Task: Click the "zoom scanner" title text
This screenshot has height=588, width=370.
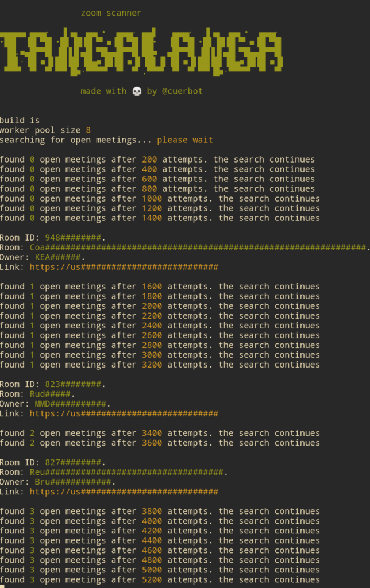Action: coord(111,13)
